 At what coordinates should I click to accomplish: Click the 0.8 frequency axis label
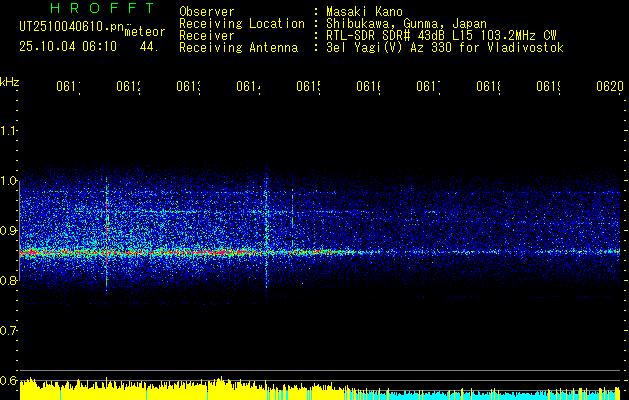point(8,280)
